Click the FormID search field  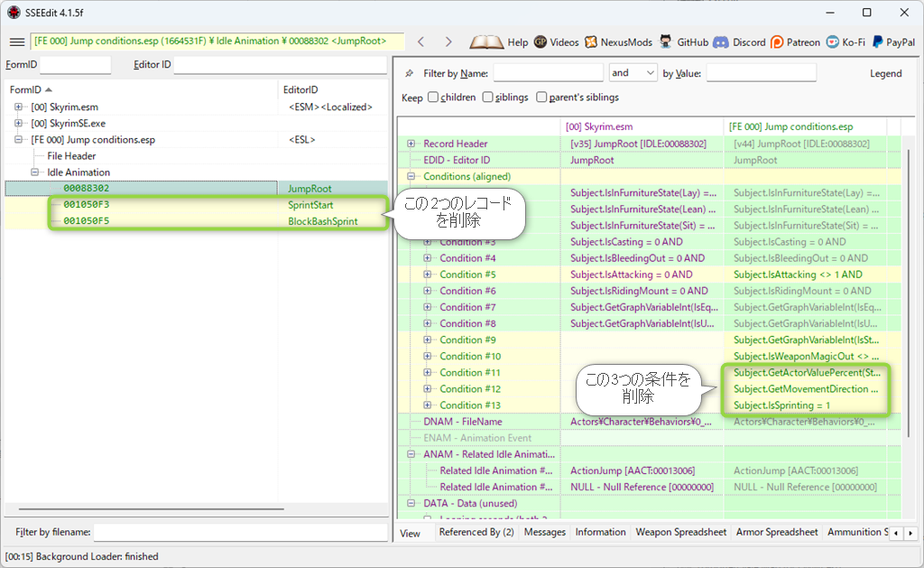click(75, 65)
